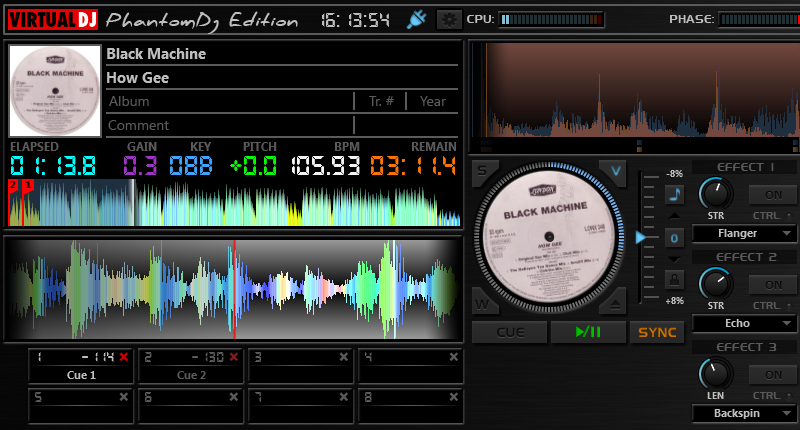Viewport: 800px width, 430px height.
Task: Click the X on cue slot 3
Action: (344, 357)
